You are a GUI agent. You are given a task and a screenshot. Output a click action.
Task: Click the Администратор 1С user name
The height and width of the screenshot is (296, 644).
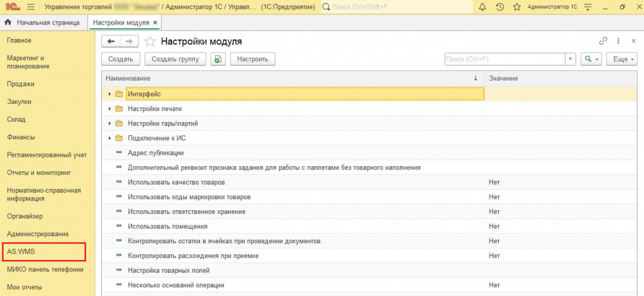(552, 7)
